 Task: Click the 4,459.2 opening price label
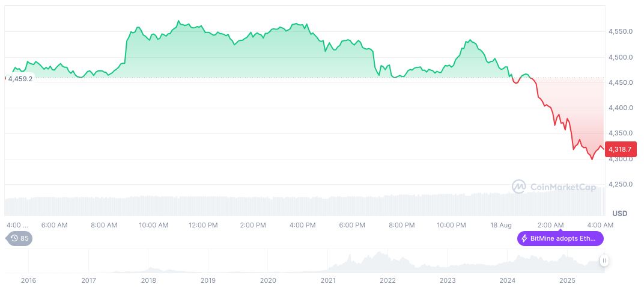click(x=20, y=79)
